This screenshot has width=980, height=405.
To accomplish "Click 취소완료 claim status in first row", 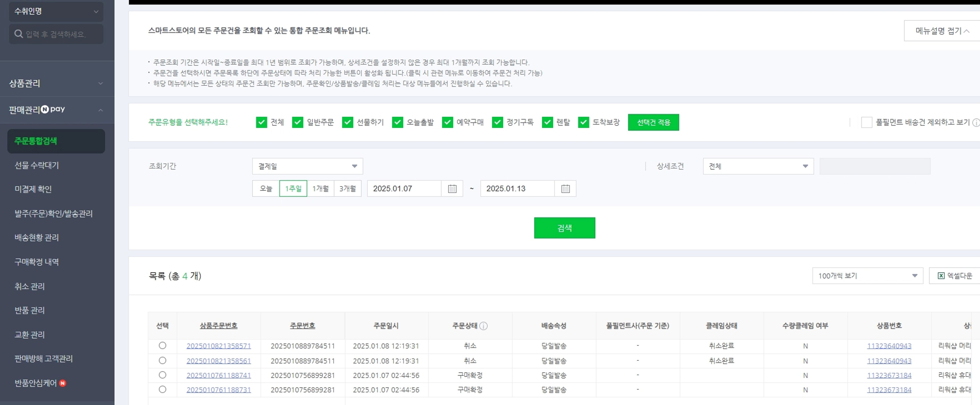I will pos(721,346).
